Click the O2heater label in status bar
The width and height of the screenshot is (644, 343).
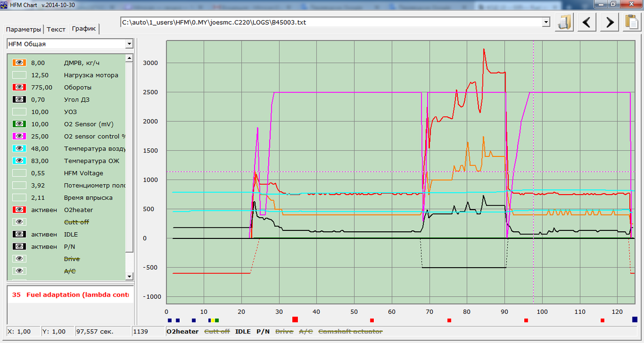click(182, 331)
